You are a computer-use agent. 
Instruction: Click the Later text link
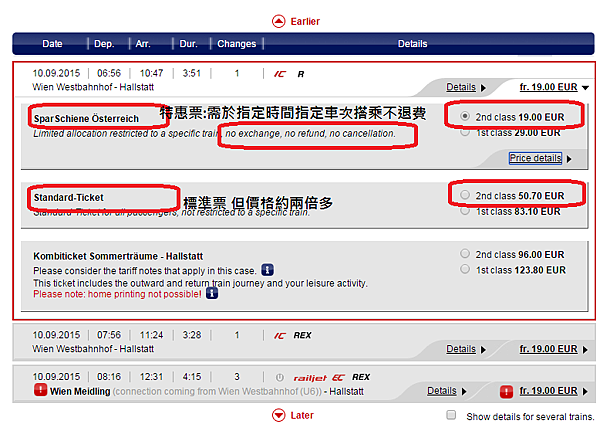click(x=302, y=415)
